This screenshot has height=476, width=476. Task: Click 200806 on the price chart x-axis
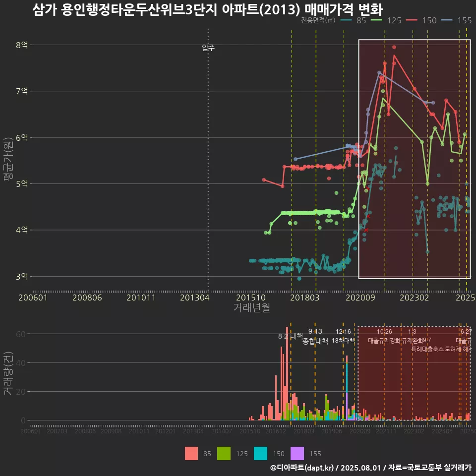pyautogui.click(x=87, y=297)
